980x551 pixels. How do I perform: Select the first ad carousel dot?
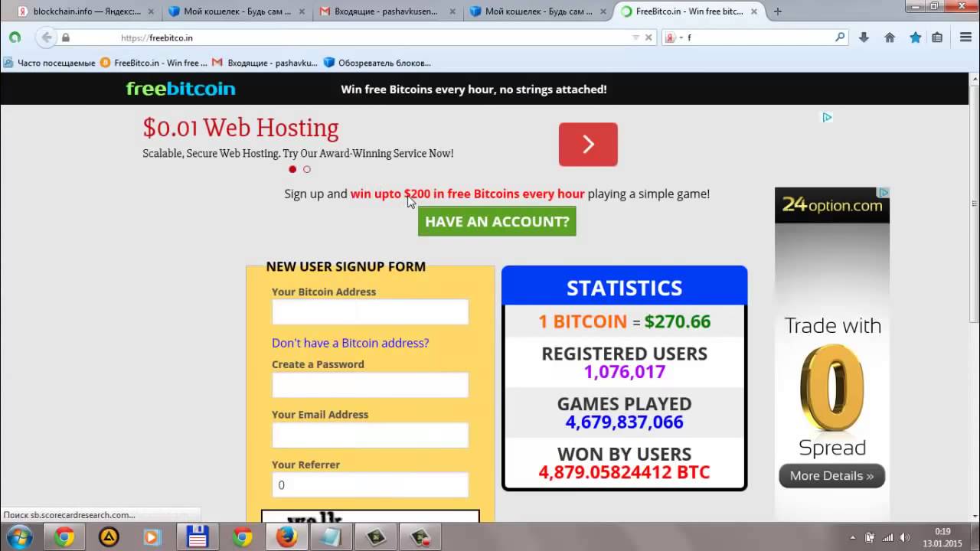(292, 169)
